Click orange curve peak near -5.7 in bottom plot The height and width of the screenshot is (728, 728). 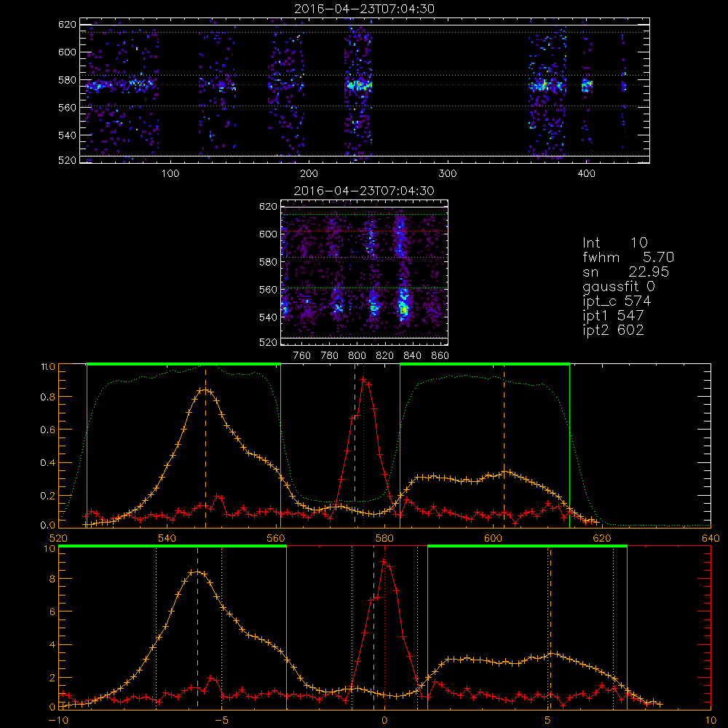click(198, 572)
